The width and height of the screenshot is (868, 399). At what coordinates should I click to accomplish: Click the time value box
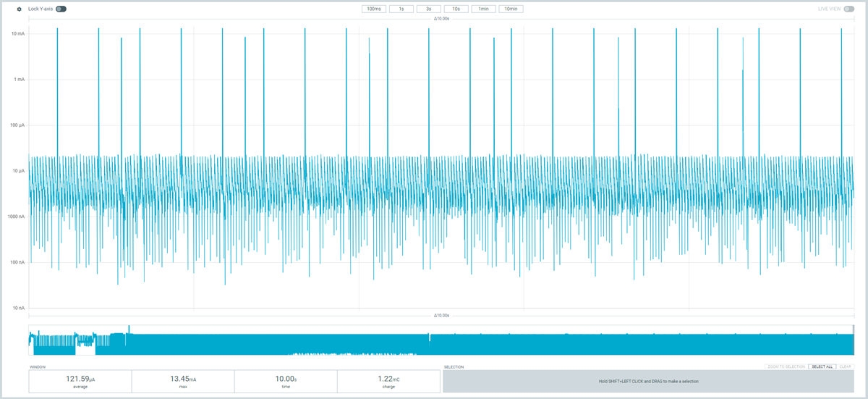point(286,382)
